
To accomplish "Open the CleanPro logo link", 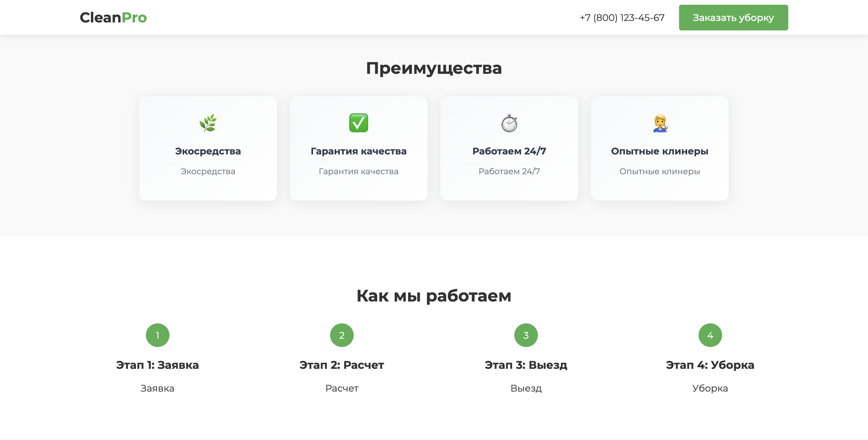I will pyautogui.click(x=113, y=17).
